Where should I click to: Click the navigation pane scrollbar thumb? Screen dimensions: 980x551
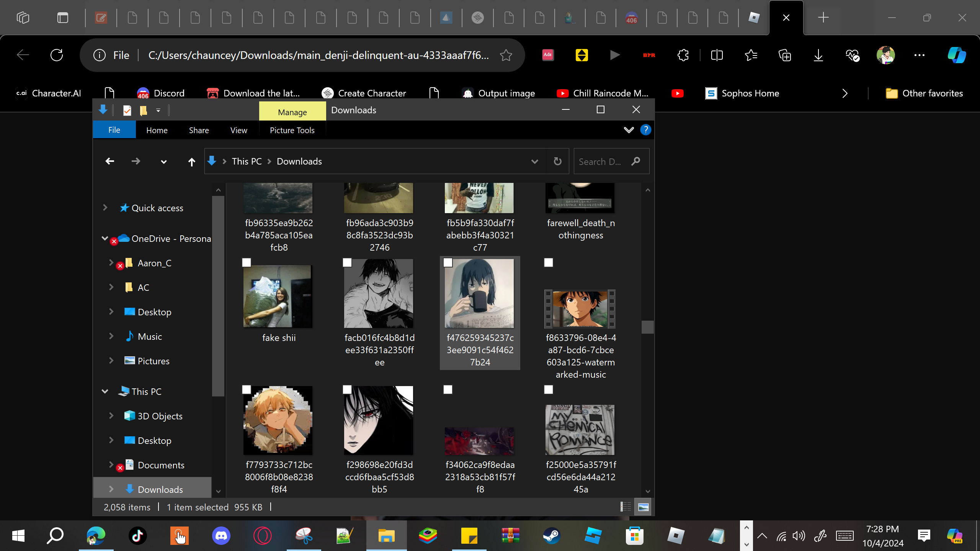(218, 297)
